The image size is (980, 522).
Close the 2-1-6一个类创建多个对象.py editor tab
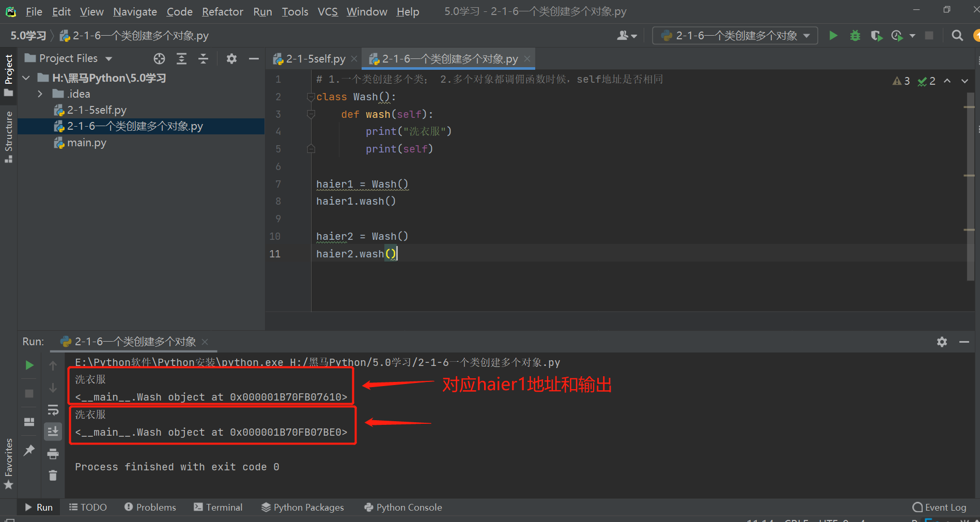coord(527,59)
